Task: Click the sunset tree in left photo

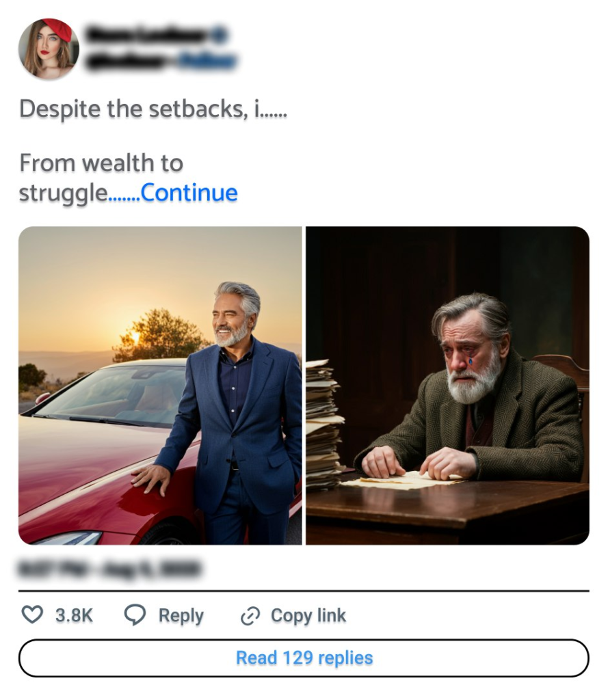Action: tap(161, 335)
